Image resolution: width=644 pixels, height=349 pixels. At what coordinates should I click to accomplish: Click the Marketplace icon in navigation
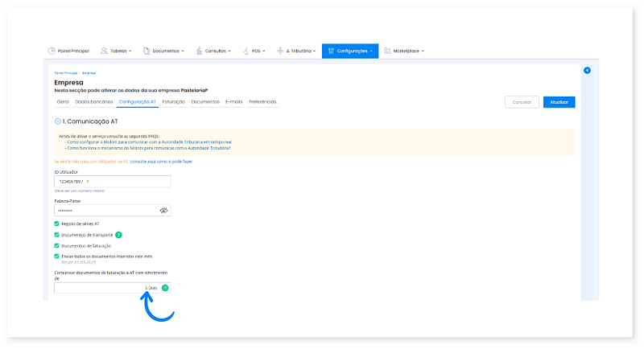(388, 51)
